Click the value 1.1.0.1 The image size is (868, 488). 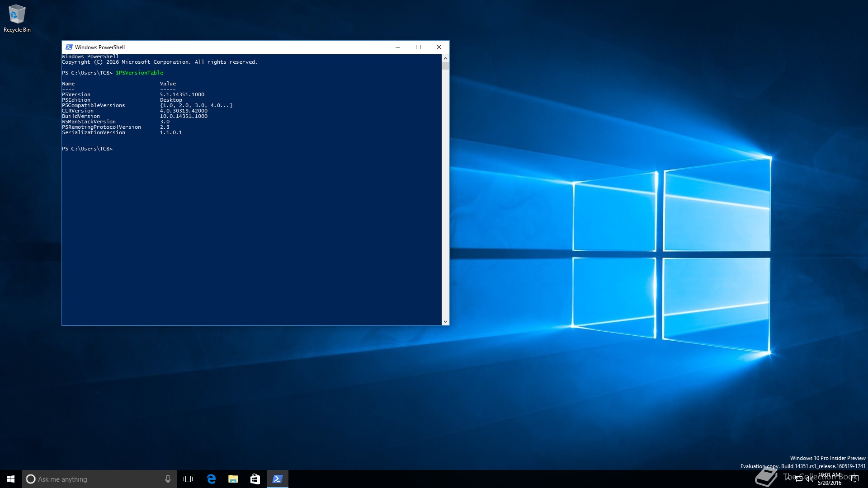171,132
